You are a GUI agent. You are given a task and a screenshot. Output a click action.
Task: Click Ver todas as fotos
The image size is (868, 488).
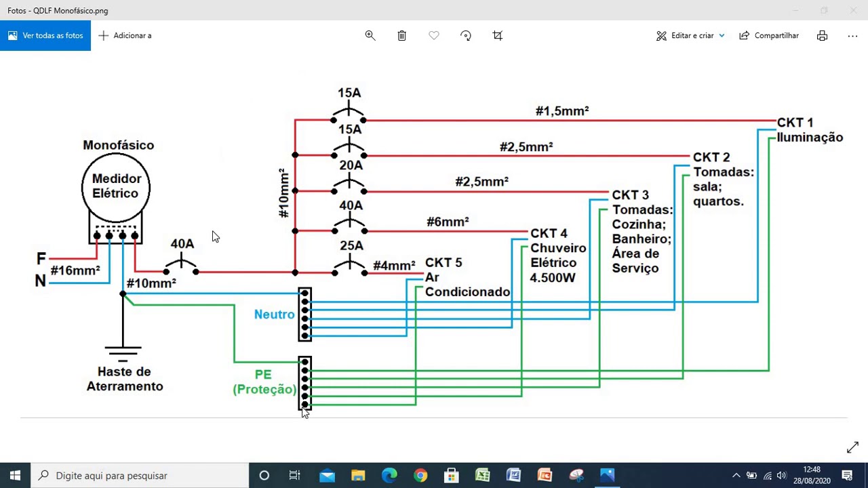(x=45, y=35)
